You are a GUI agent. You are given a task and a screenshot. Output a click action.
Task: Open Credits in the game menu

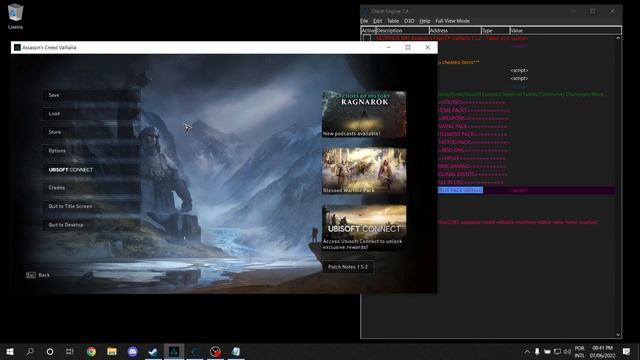click(91, 188)
